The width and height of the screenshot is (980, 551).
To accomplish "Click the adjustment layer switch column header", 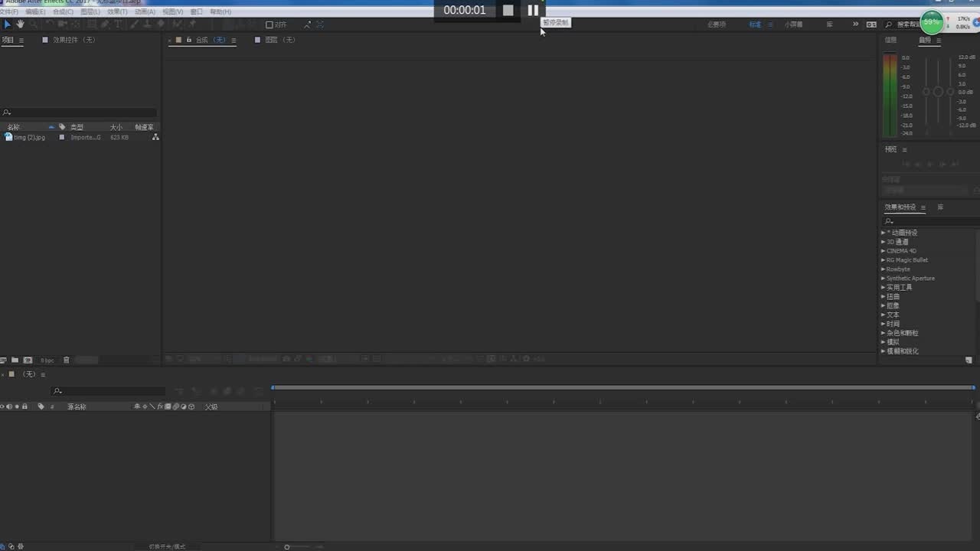I will tap(184, 406).
